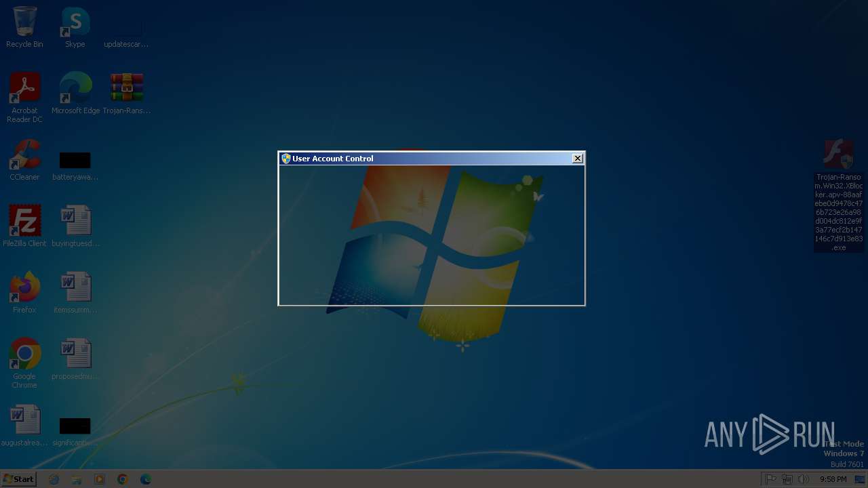This screenshot has width=868, height=488.
Task: Open Windows Media Player from taskbar
Action: tap(100, 479)
